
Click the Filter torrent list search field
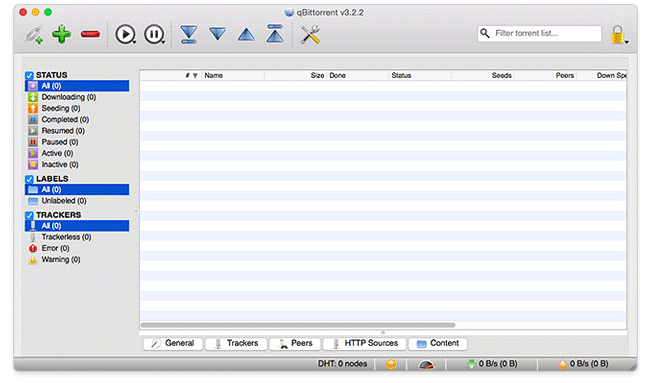pos(539,33)
